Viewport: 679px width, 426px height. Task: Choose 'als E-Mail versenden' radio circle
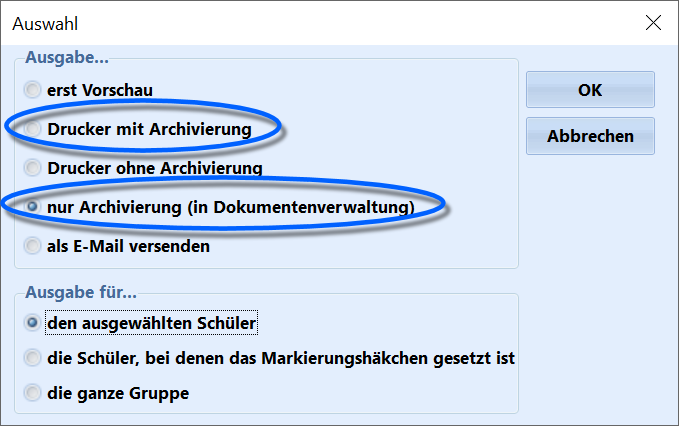[32, 246]
